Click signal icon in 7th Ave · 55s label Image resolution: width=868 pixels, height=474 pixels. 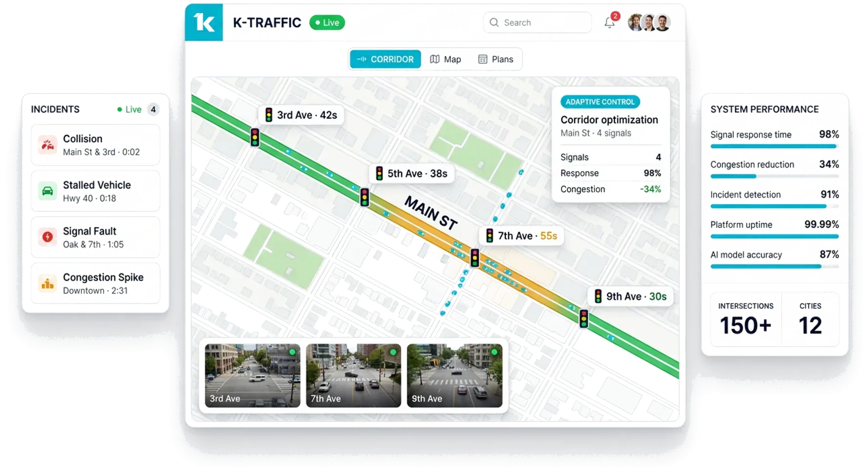pos(489,236)
